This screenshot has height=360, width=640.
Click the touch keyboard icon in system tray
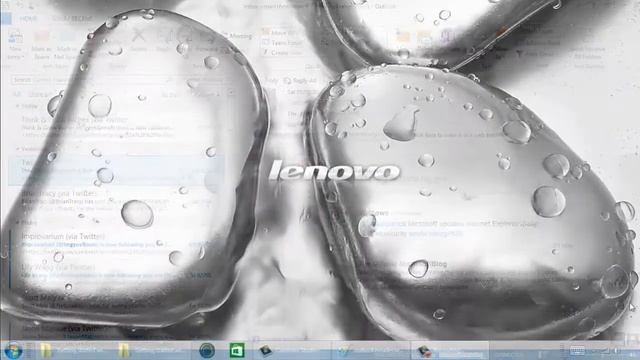577,351
